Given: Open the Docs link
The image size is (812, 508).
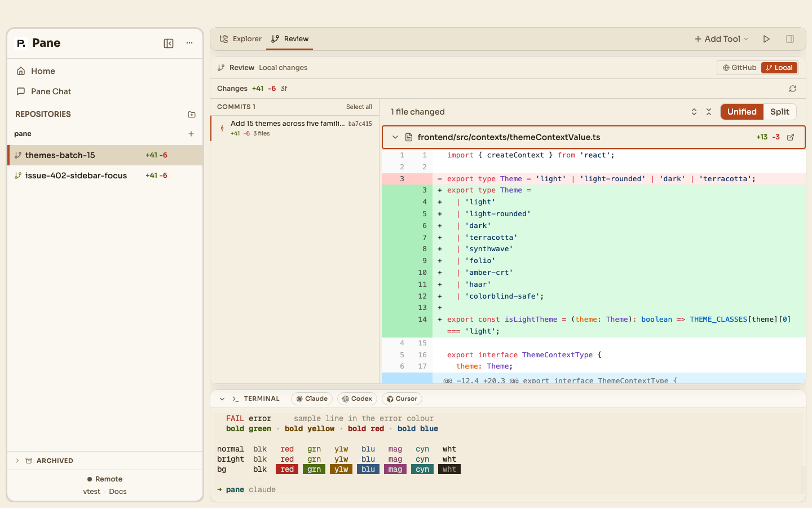Looking at the screenshot, I should coord(118,492).
